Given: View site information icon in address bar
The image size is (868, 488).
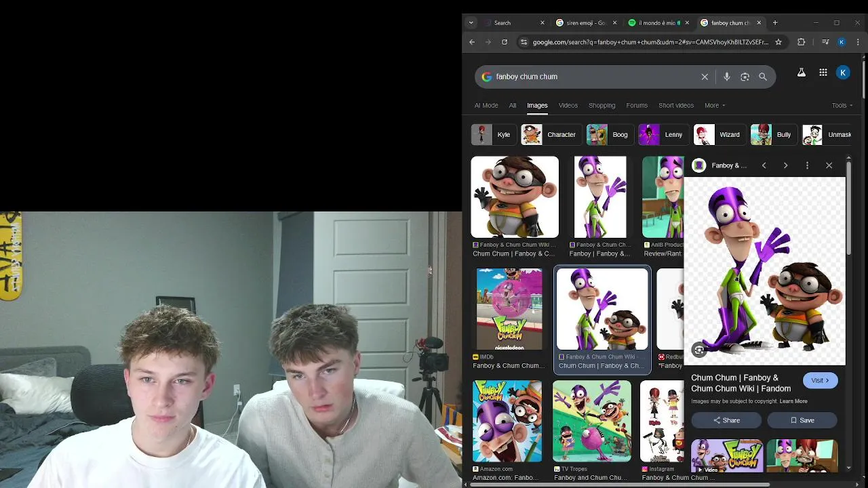Looking at the screenshot, I should click(x=524, y=42).
